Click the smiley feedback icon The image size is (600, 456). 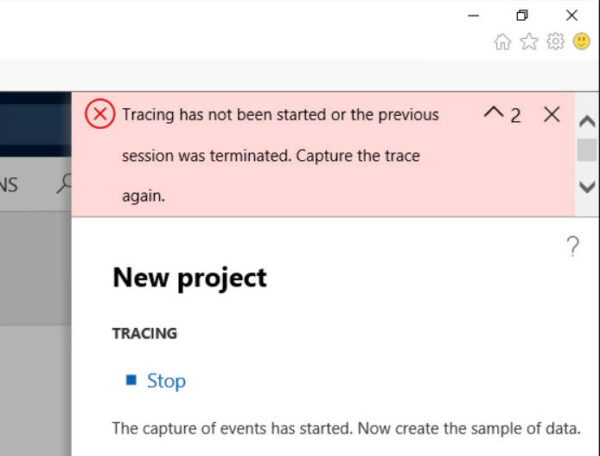coord(581,42)
